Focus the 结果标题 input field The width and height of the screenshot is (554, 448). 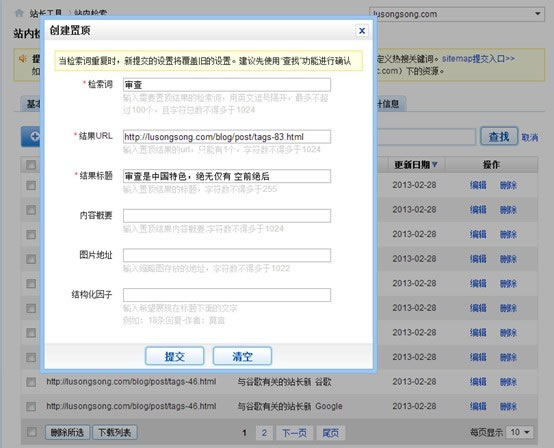[x=227, y=176]
